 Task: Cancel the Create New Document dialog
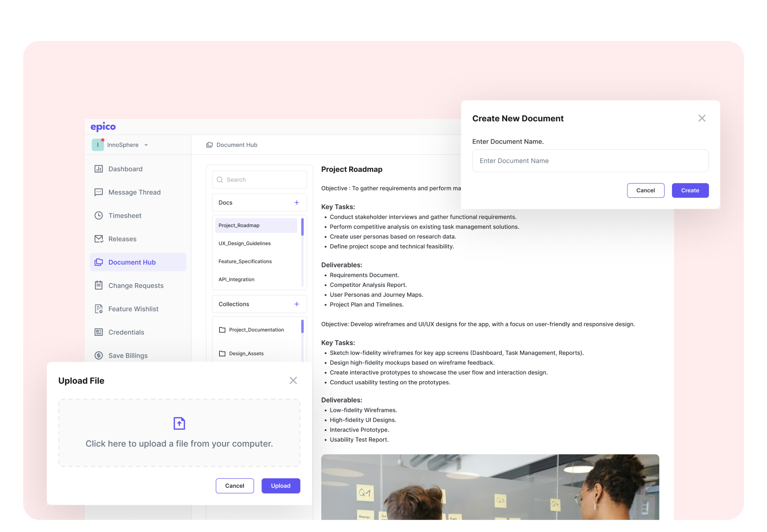click(645, 190)
